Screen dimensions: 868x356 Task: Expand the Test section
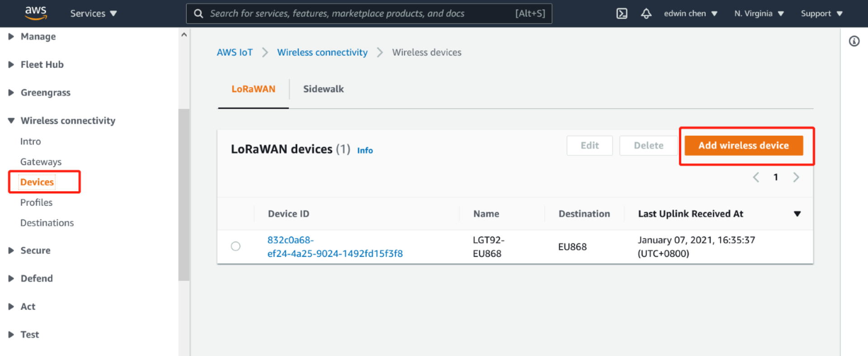pos(24,335)
